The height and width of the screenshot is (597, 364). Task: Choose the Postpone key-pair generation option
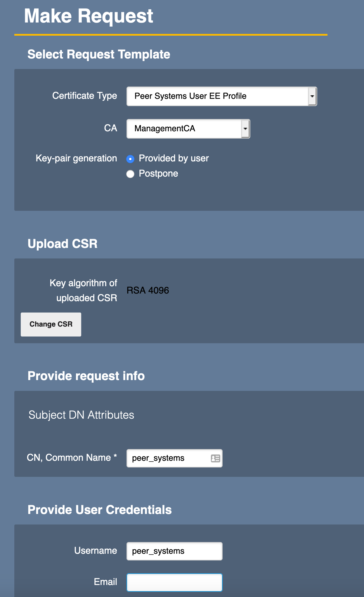click(x=130, y=174)
